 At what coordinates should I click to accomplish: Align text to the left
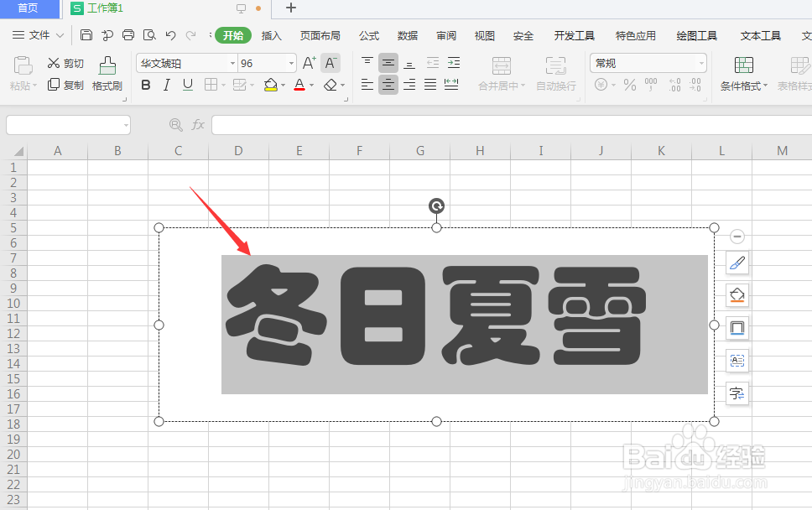367,85
